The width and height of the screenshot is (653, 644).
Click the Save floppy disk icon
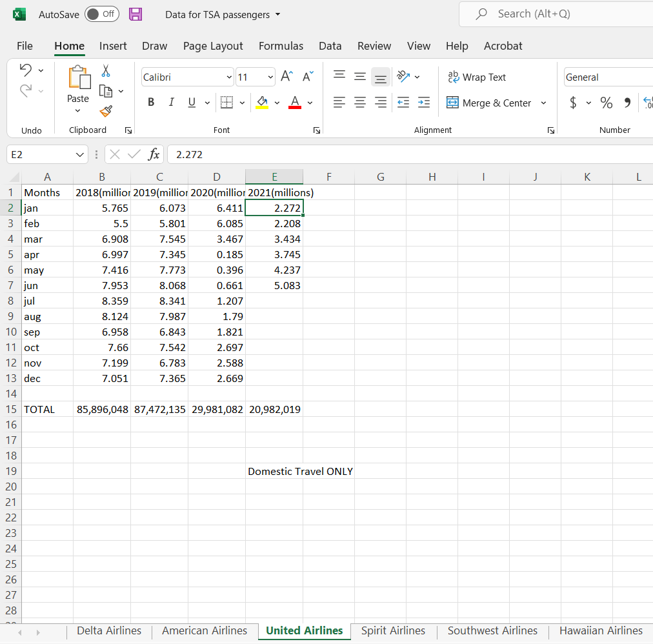(x=136, y=14)
